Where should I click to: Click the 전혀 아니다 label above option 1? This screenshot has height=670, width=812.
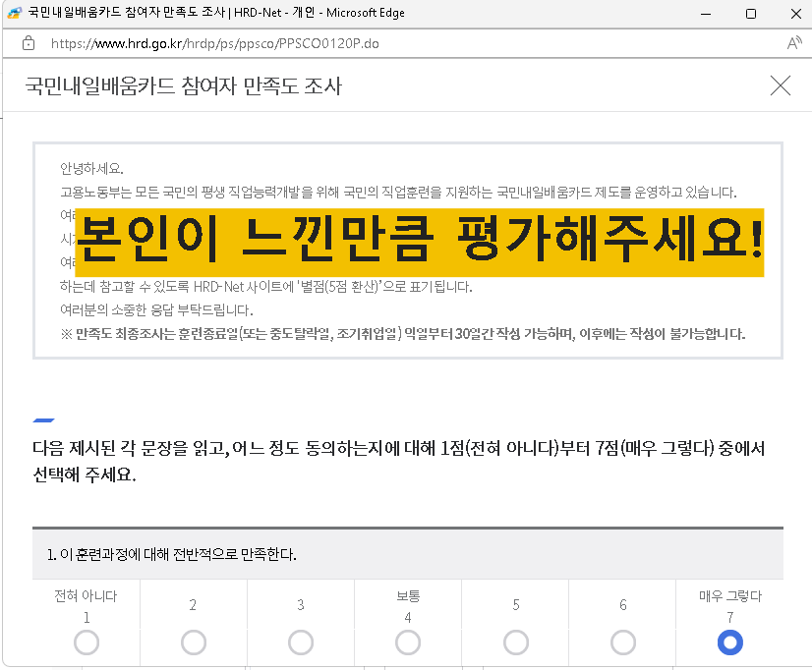86,596
